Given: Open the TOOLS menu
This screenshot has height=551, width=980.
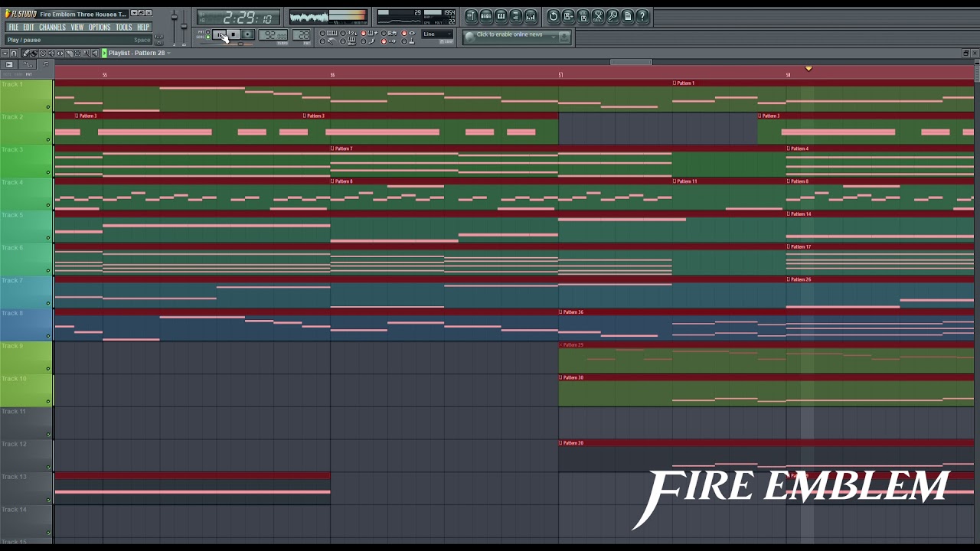Looking at the screenshot, I should (x=124, y=28).
